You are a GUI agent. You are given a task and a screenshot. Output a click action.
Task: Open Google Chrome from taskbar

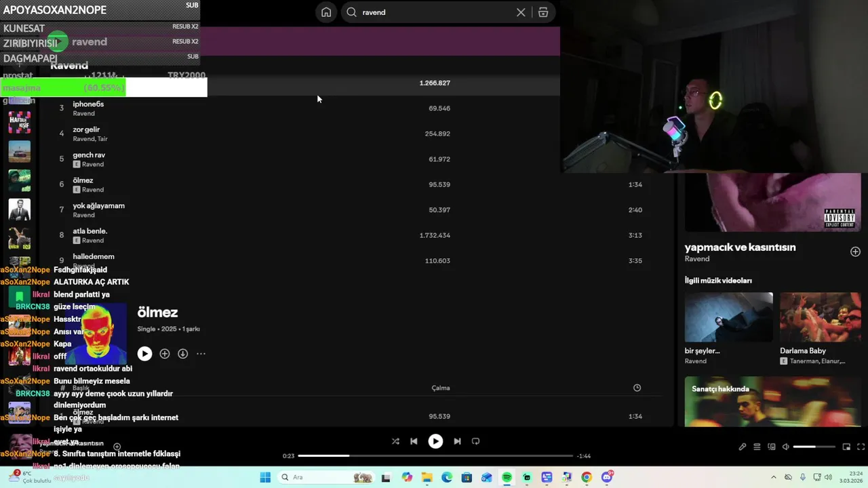pos(587,477)
